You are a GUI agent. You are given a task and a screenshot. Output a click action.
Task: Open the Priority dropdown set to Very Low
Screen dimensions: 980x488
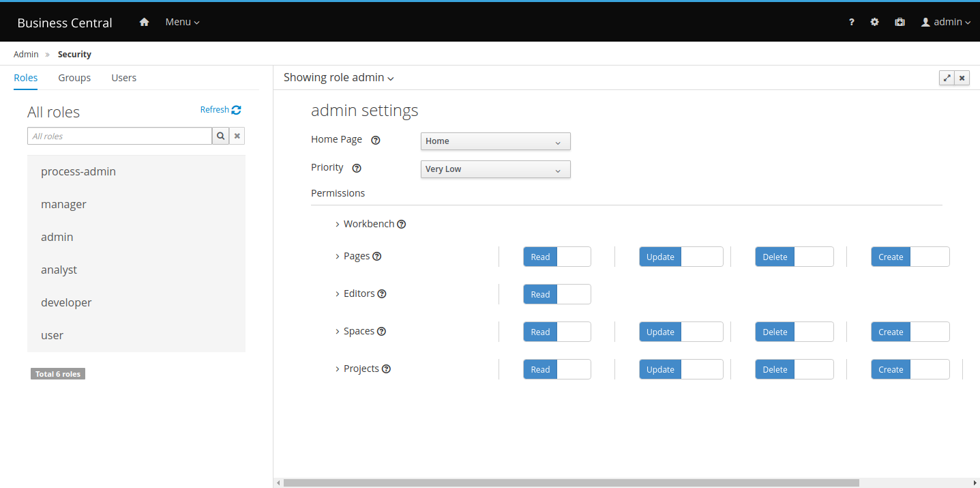coord(495,169)
